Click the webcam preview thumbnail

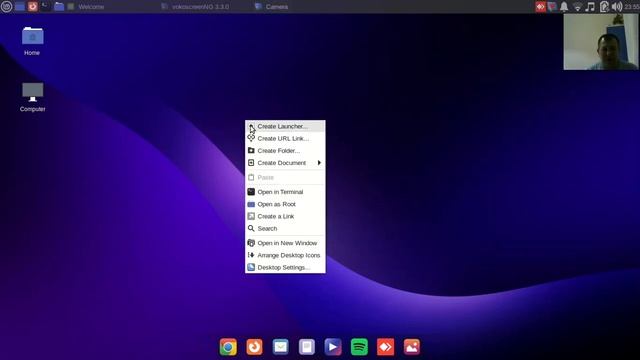[x=601, y=42]
